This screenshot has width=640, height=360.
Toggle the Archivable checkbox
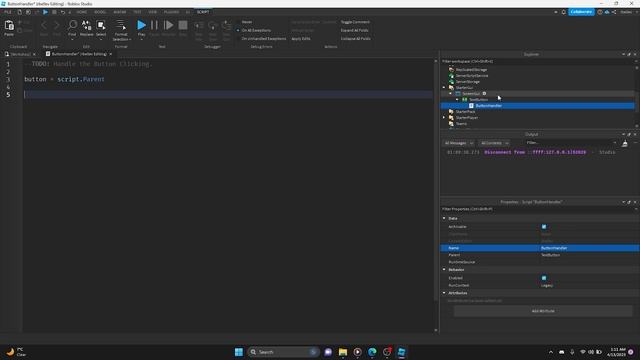point(544,227)
